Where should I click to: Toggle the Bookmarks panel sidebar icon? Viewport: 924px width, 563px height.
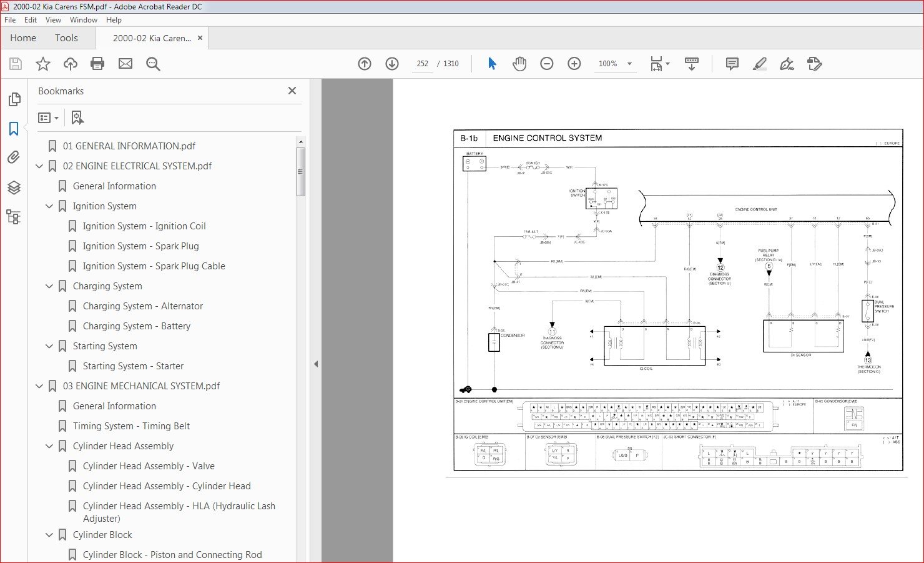tap(14, 129)
